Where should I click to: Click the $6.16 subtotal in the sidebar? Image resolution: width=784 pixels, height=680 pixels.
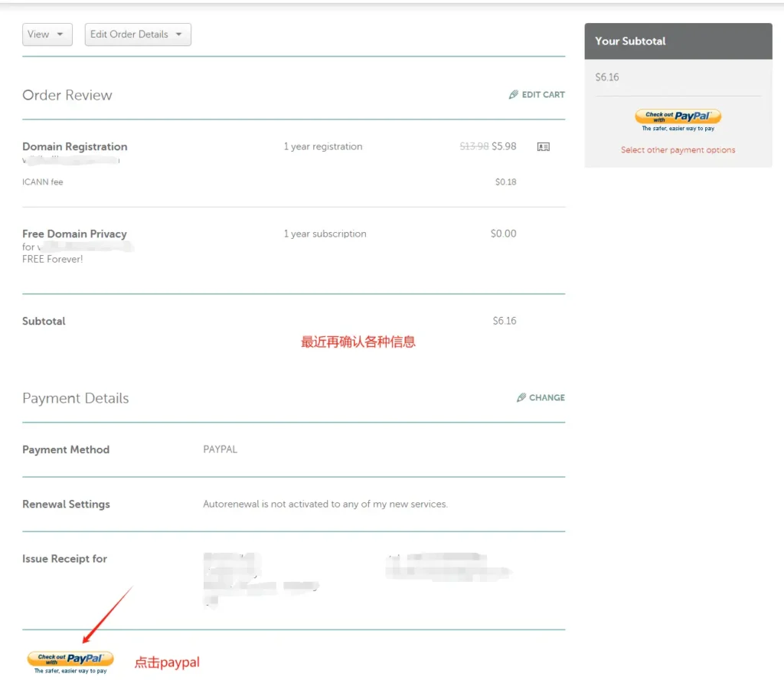coord(606,77)
